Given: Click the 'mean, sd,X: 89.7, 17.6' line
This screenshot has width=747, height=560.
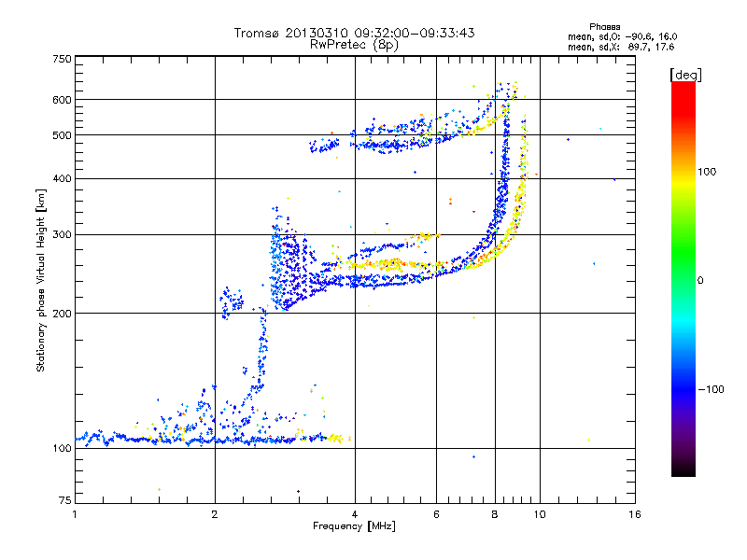Looking at the screenshot, I should pyautogui.click(x=621, y=48).
